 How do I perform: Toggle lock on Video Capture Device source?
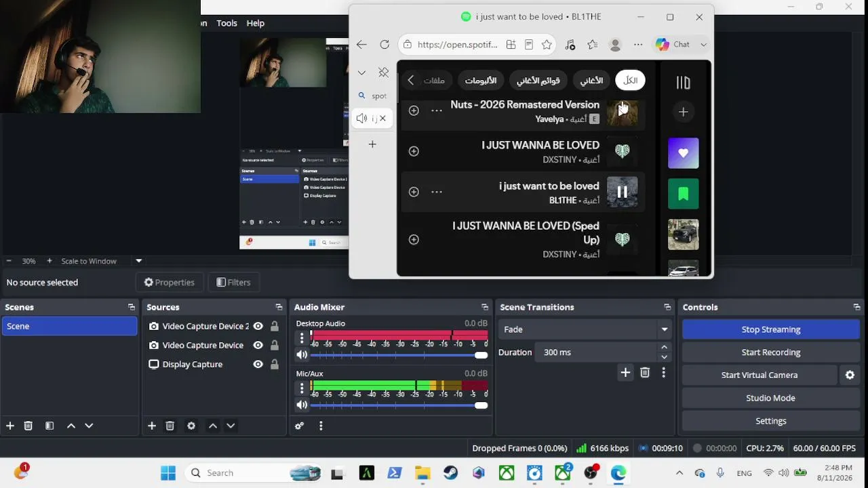(x=274, y=345)
